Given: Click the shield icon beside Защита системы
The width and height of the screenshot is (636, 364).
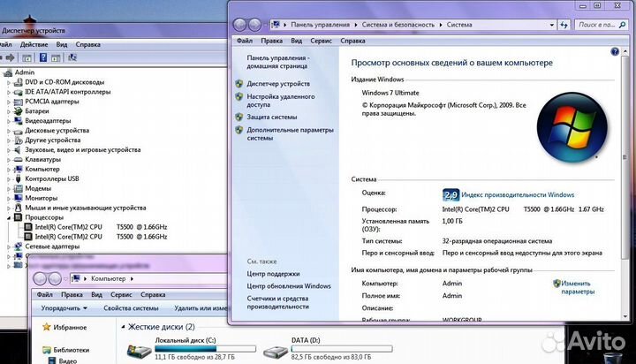Looking at the screenshot, I should pyautogui.click(x=238, y=117).
